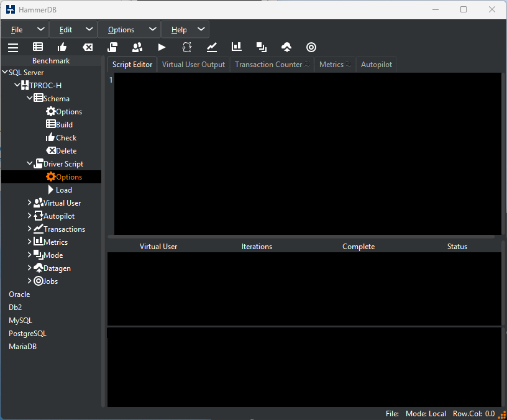Select MariaDB in the Benchmark list
Image resolution: width=507 pixels, height=420 pixels.
[22, 346]
